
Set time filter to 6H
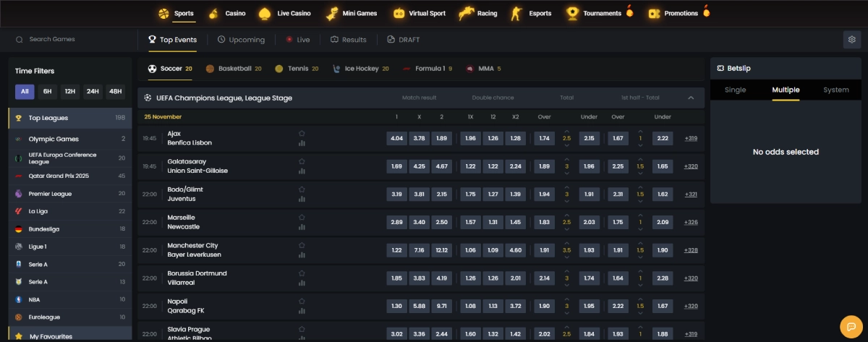tap(47, 91)
